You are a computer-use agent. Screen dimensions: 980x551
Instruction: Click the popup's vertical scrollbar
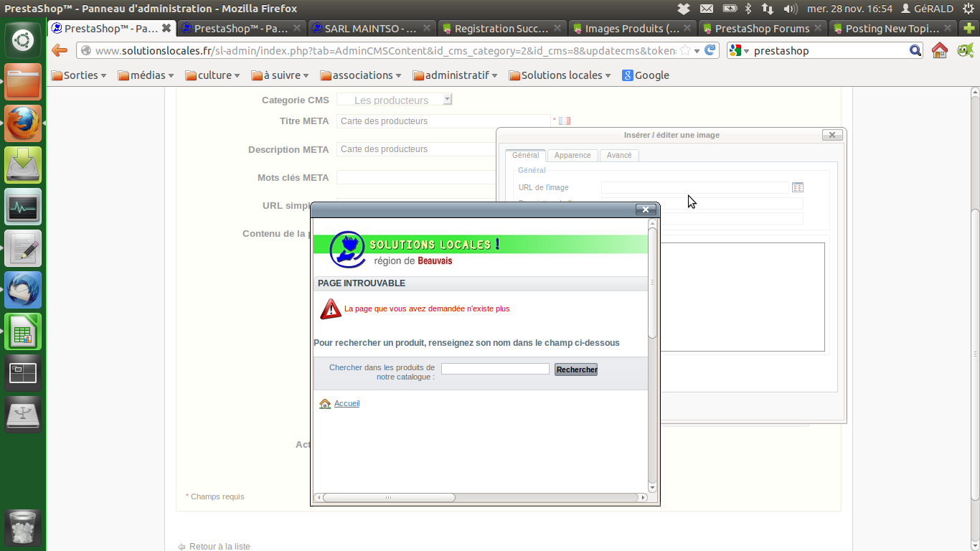click(652, 284)
